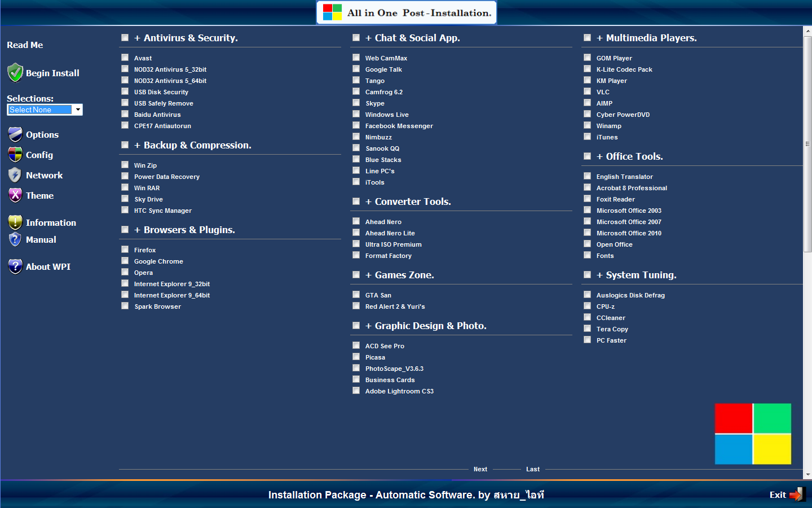Click the Exit red arrow icon

(x=797, y=494)
